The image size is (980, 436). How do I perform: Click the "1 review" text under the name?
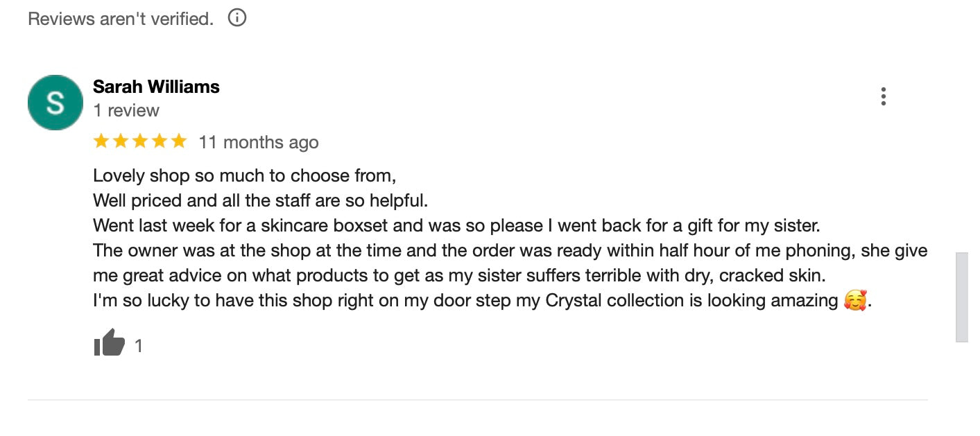coord(126,110)
